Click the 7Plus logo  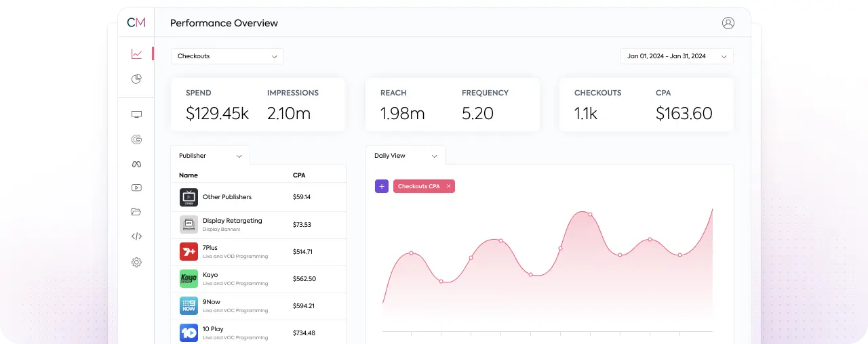click(x=189, y=252)
